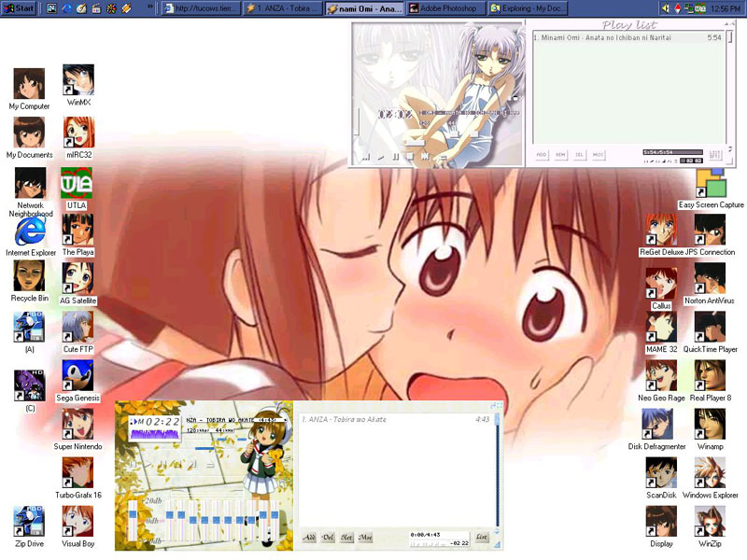
Task: Click the Sel button in the ANZA playlist
Action: pyautogui.click(x=346, y=538)
